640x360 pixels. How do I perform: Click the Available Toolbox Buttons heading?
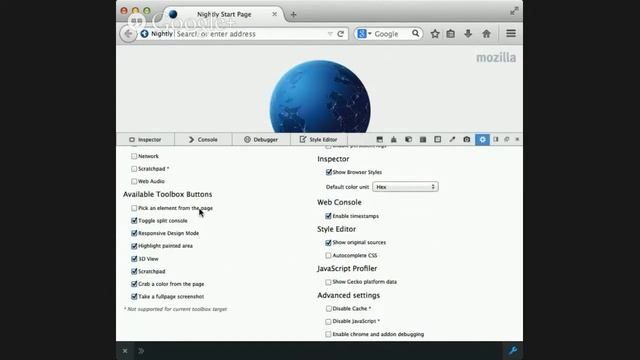tap(167, 194)
